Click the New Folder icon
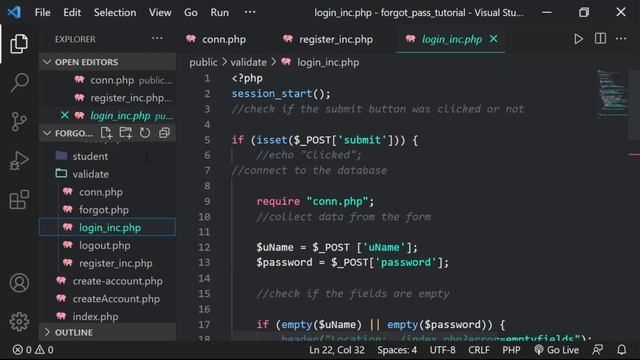This screenshot has height=360, width=640. tap(125, 133)
